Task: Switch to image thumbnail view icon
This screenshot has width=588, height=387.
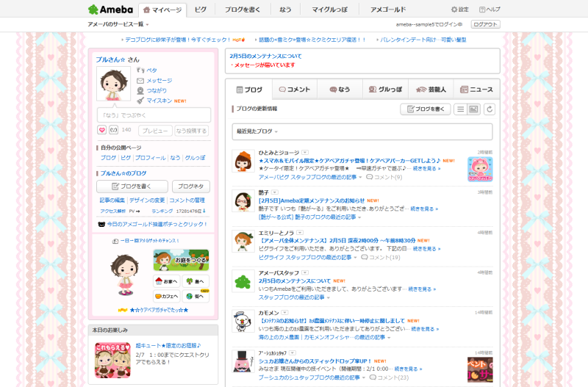Action: pos(473,109)
